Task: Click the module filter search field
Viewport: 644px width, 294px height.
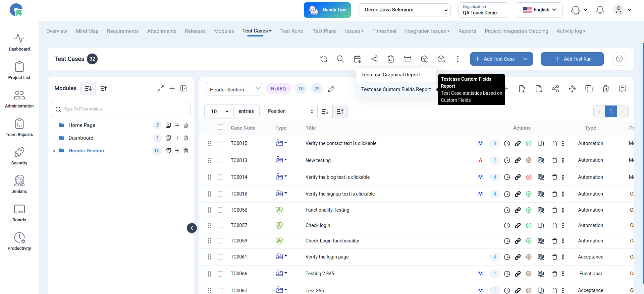Action: pyautogui.click(x=121, y=109)
